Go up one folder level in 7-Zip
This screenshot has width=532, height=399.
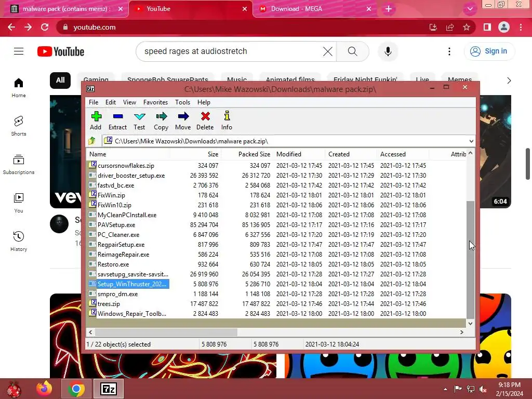coord(92,141)
